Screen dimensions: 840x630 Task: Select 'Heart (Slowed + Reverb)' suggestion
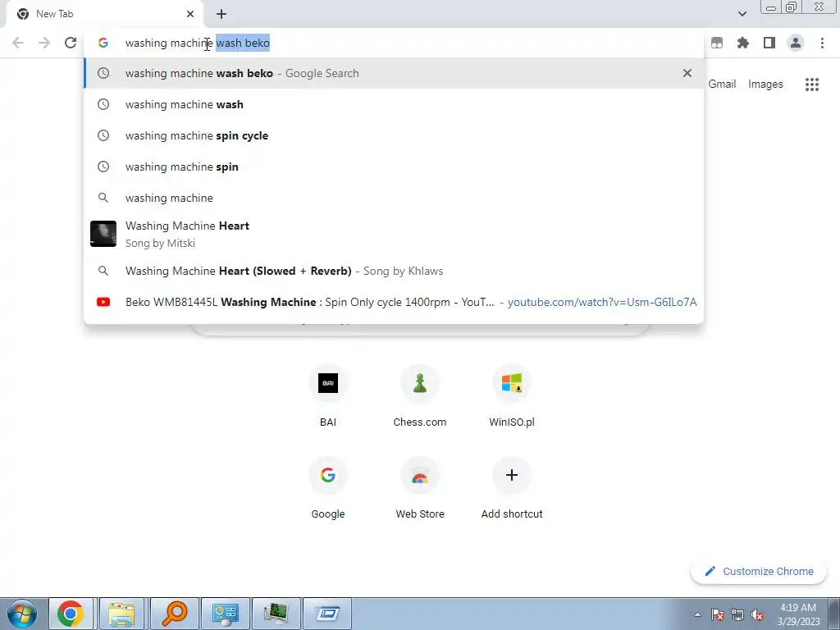point(394,271)
